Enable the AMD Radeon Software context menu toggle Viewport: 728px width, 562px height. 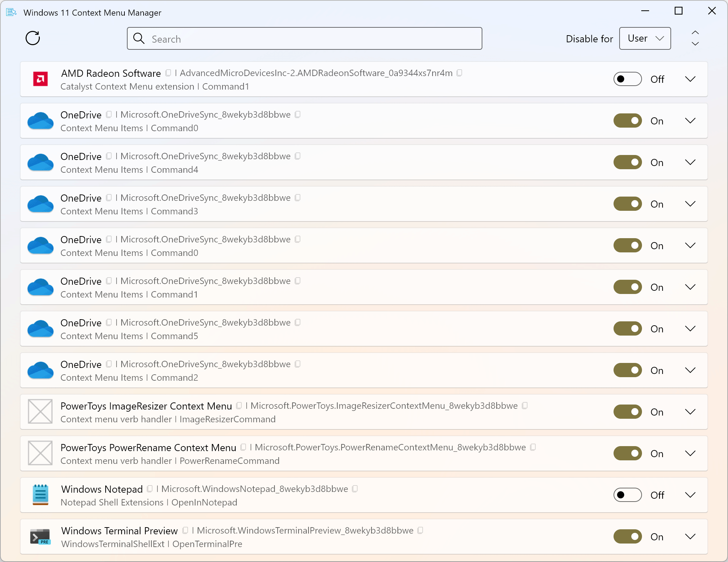(x=628, y=79)
